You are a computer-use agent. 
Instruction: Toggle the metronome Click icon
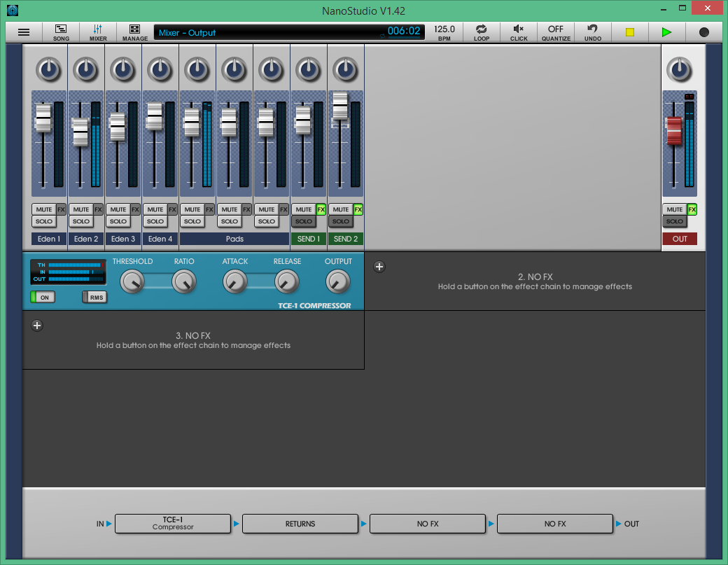pos(519,32)
